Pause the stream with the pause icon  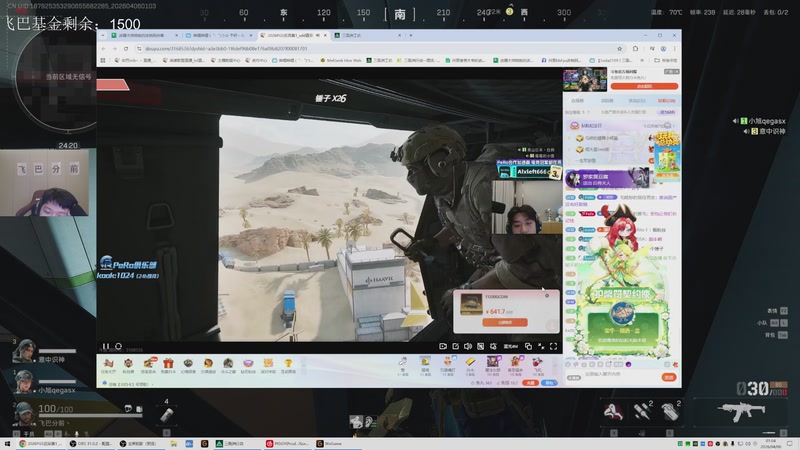[x=106, y=346]
